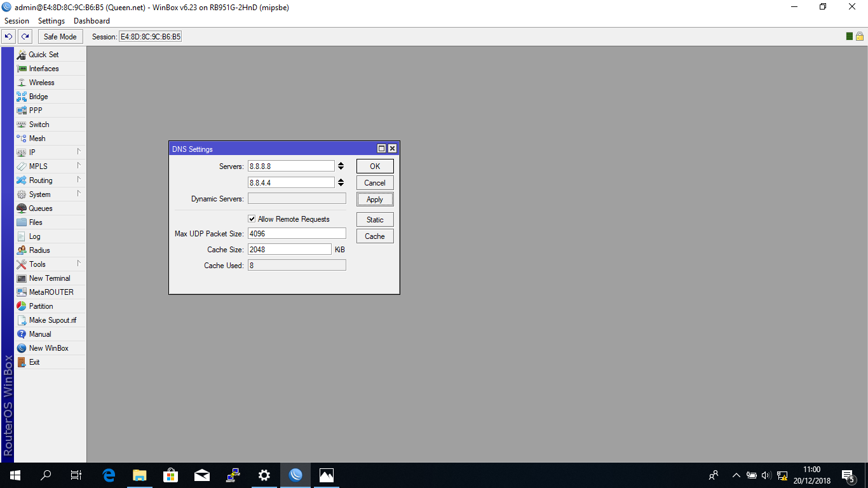Open Microsoft Edge from taskbar
This screenshot has height=488, width=868.
coord(109,475)
